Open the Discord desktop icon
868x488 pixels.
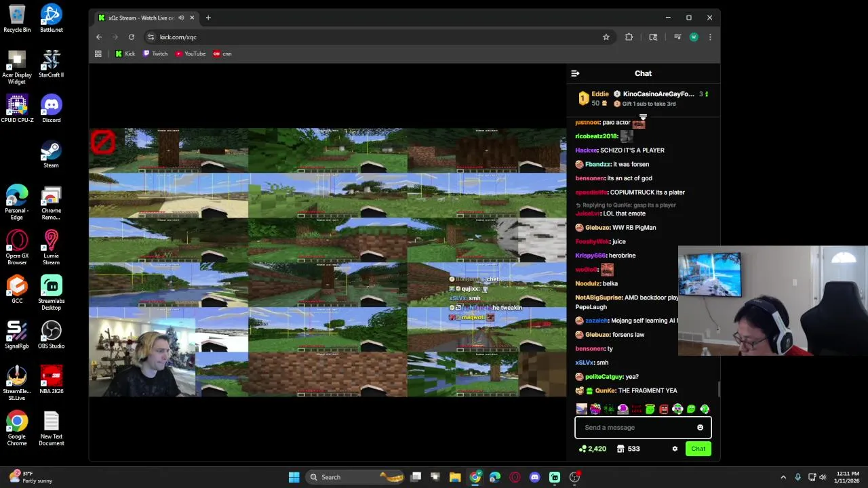51,108
